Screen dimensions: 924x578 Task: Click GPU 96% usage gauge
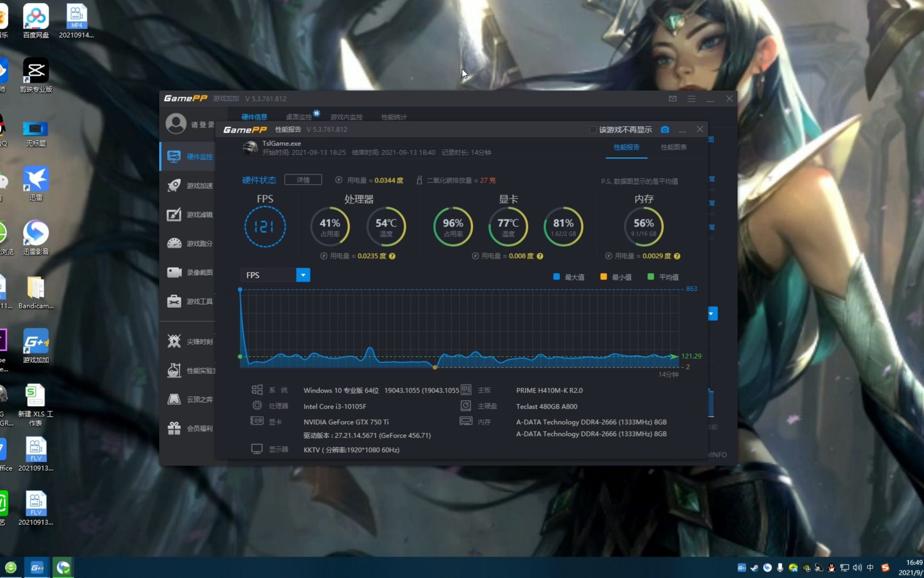pyautogui.click(x=453, y=227)
